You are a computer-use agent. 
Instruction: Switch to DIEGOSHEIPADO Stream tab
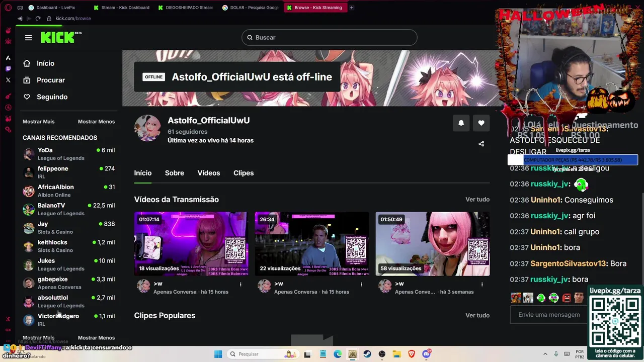[185, 8]
